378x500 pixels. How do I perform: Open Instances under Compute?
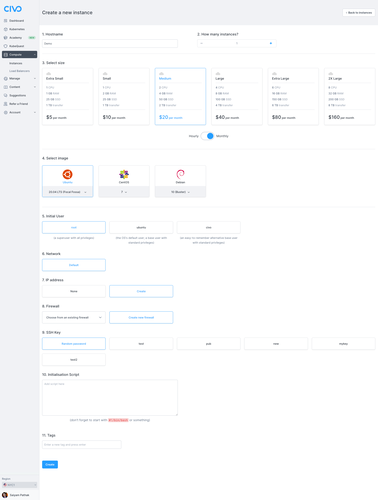point(16,63)
